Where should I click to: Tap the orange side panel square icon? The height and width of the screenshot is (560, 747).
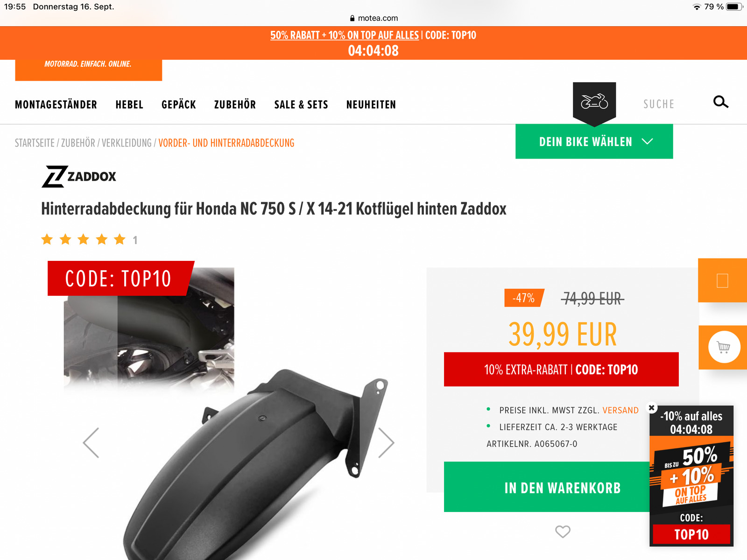click(722, 280)
